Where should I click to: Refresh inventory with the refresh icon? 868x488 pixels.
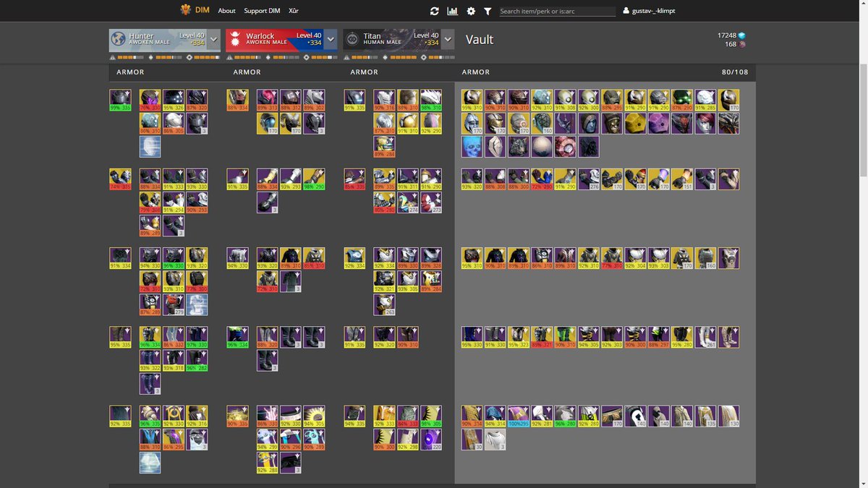point(434,11)
